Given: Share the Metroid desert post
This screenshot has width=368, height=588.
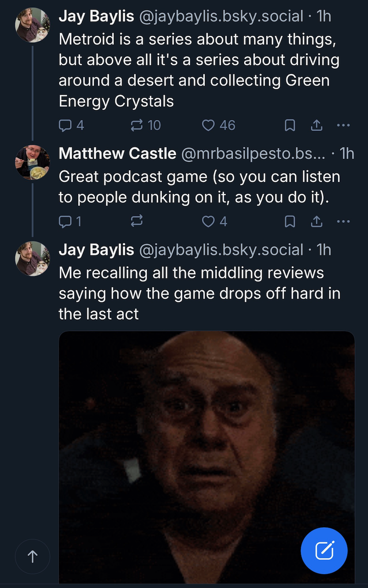Looking at the screenshot, I should pyautogui.click(x=316, y=125).
